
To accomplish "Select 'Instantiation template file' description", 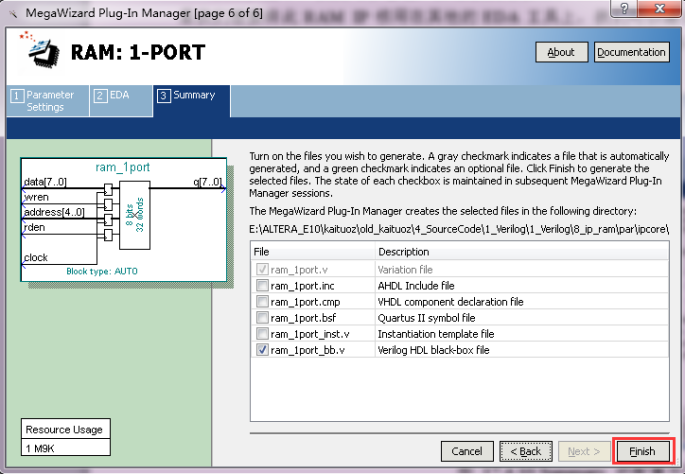I will (436, 334).
